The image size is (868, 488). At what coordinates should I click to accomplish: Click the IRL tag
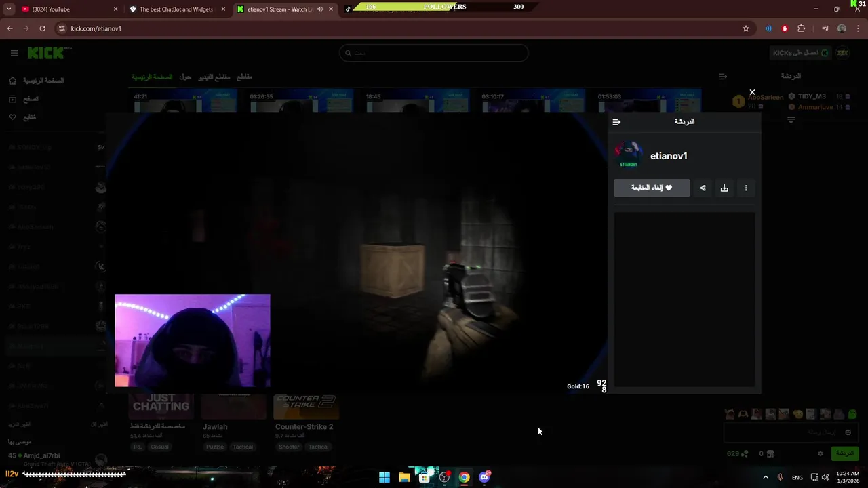(x=138, y=447)
